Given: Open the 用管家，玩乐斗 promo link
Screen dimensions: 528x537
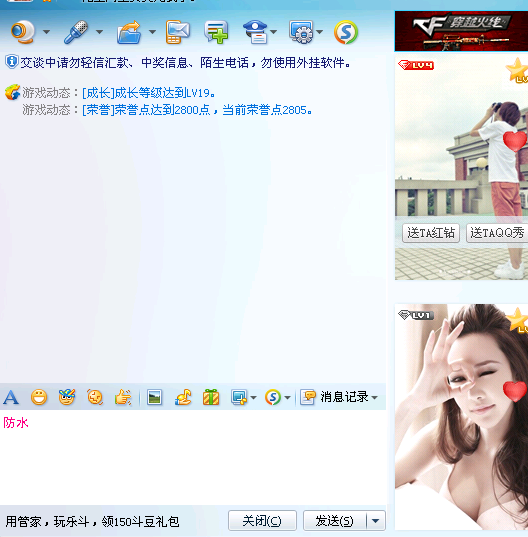Looking at the screenshot, I should (x=92, y=522).
